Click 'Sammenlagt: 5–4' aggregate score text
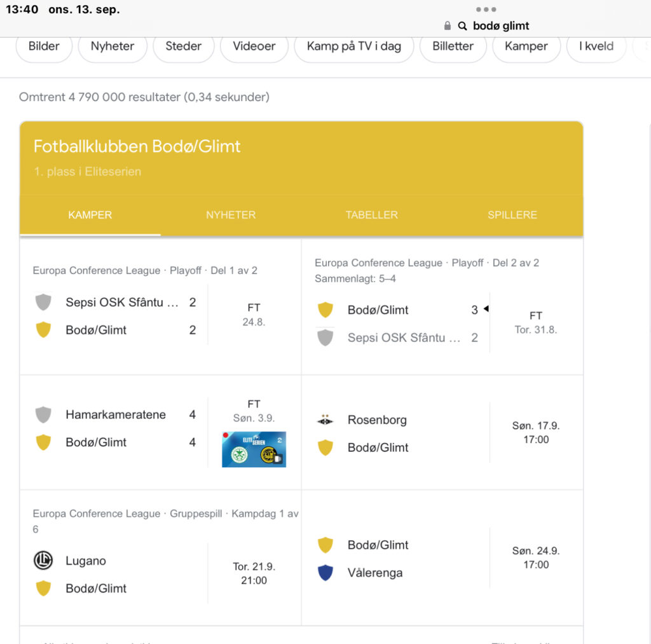Viewport: 651px width, 644px height. tap(355, 278)
